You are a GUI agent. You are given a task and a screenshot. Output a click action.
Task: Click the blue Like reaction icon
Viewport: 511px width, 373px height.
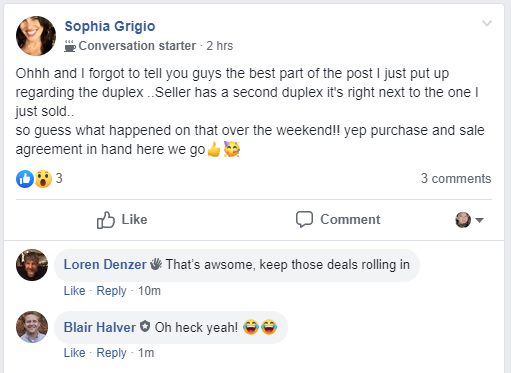click(x=25, y=179)
